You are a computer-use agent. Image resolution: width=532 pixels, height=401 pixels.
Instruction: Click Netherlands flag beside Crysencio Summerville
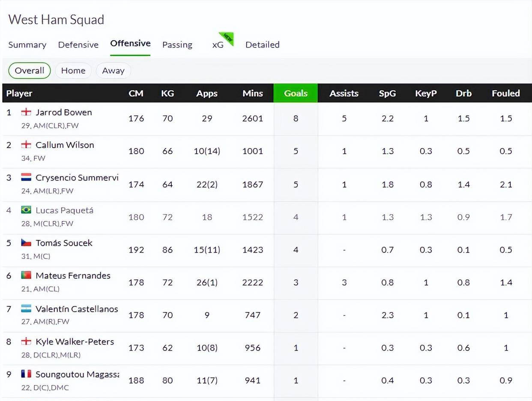[x=26, y=177]
